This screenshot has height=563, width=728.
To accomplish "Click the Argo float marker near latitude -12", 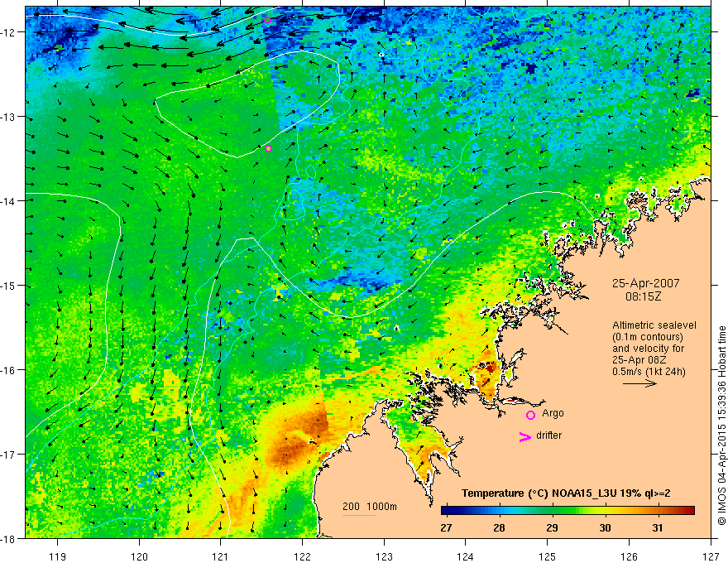I will [x=267, y=20].
